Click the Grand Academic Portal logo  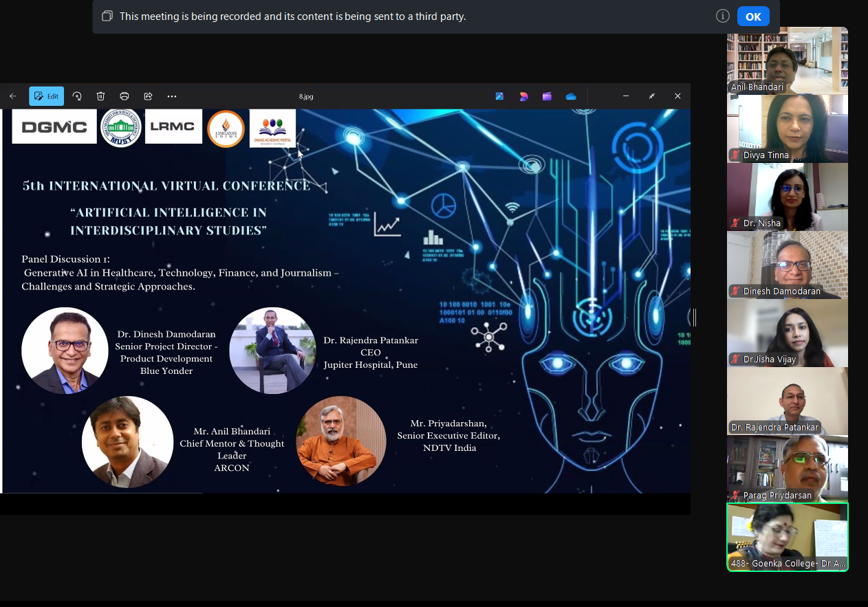click(x=272, y=128)
